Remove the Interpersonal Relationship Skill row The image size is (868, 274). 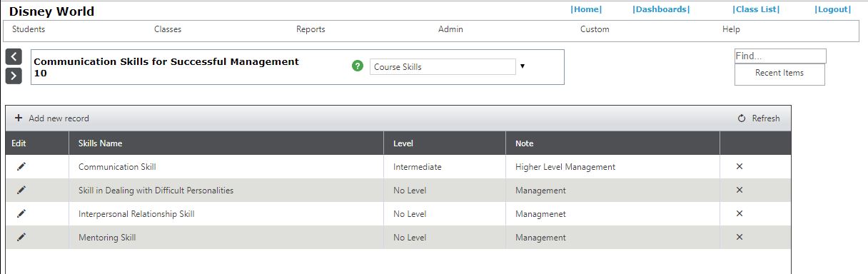(x=740, y=213)
